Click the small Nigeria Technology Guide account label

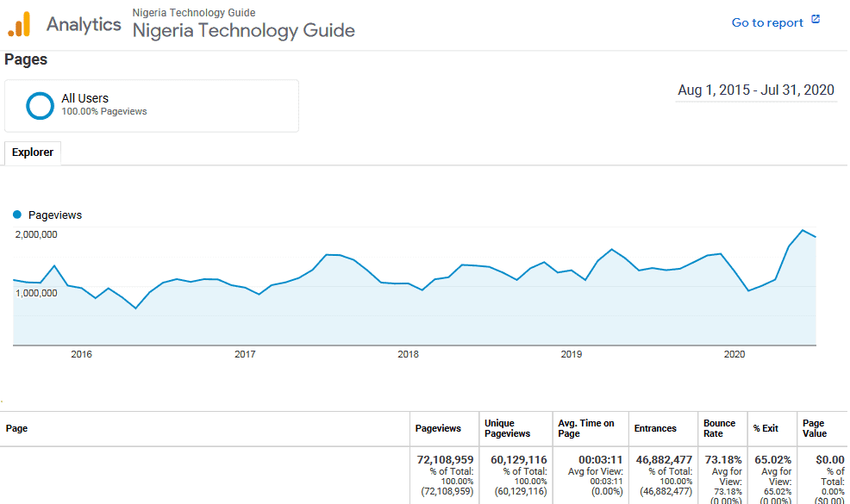(193, 12)
